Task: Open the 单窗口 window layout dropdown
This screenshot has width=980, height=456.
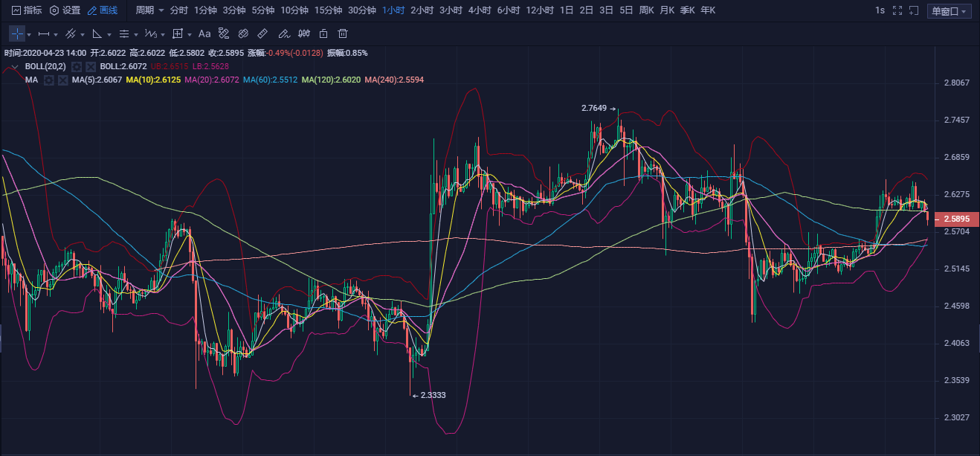Action: point(950,11)
